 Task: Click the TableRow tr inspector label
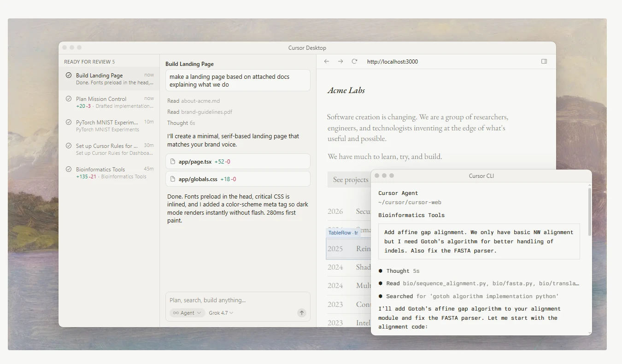[343, 233]
